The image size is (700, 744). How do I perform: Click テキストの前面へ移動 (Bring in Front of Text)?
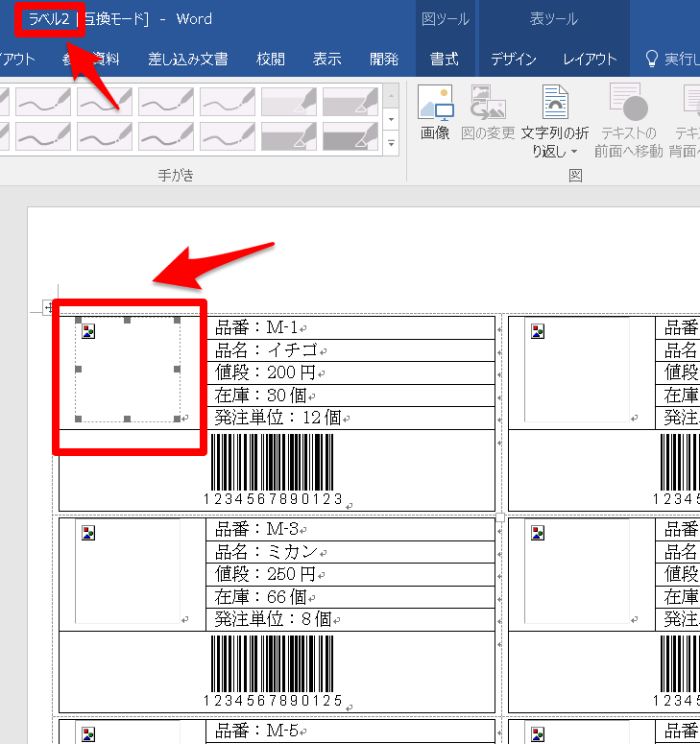pyautogui.click(x=628, y=121)
